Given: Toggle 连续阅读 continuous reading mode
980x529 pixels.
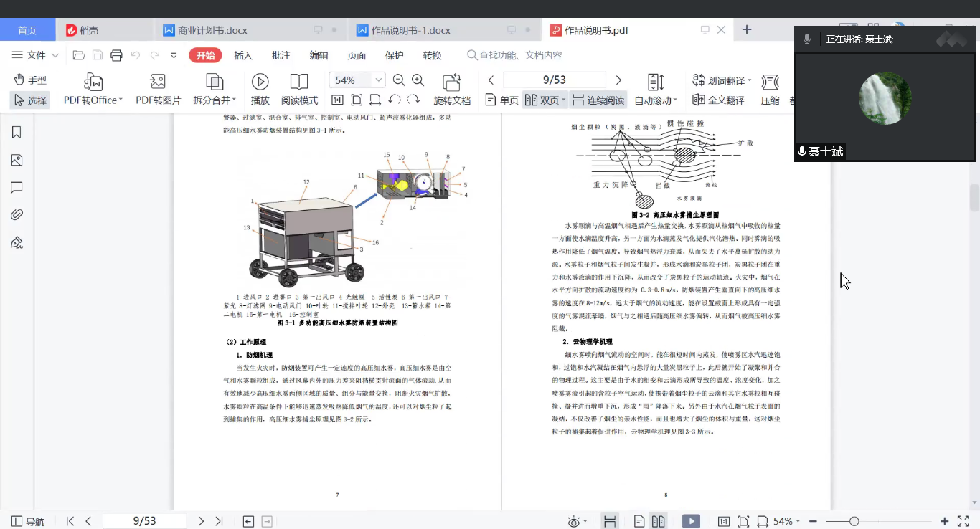Looking at the screenshot, I should (x=598, y=100).
